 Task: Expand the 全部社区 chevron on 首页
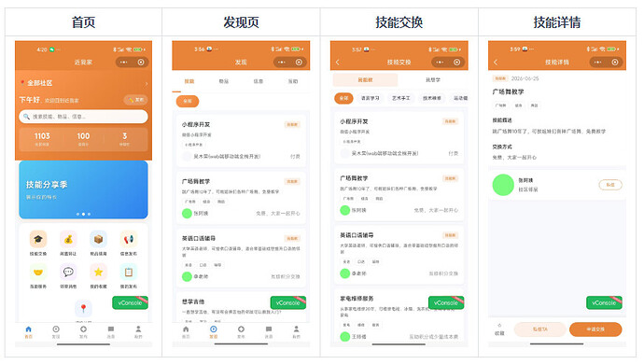pos(147,84)
